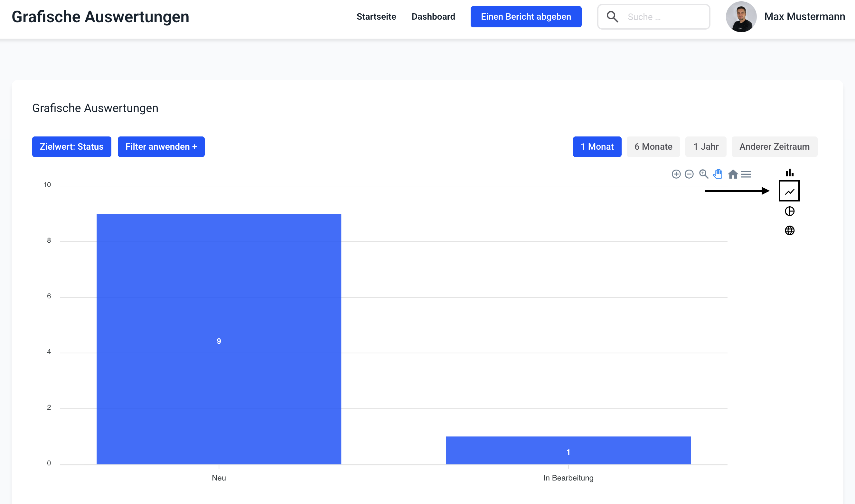Image resolution: width=855 pixels, height=504 pixels.
Task: Toggle the hand panning tool
Action: [x=718, y=174]
